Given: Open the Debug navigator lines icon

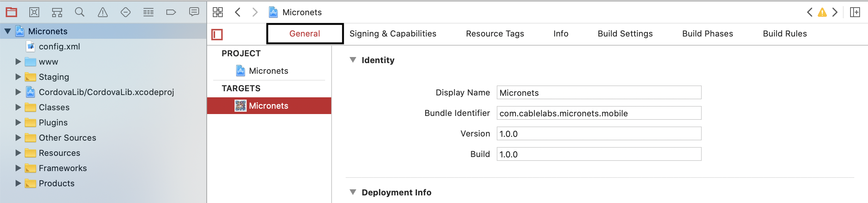Looking at the screenshot, I should pos(148,12).
